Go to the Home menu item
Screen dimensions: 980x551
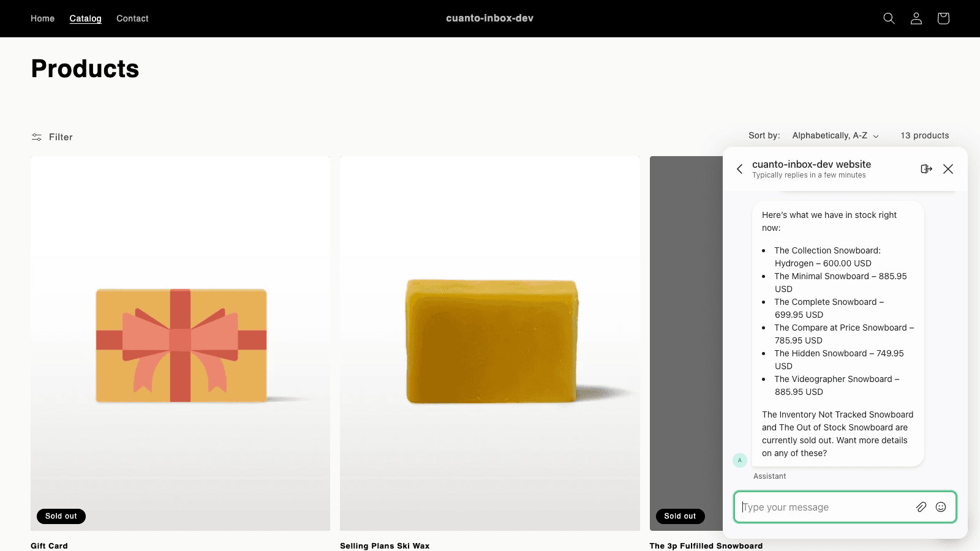[x=43, y=18]
